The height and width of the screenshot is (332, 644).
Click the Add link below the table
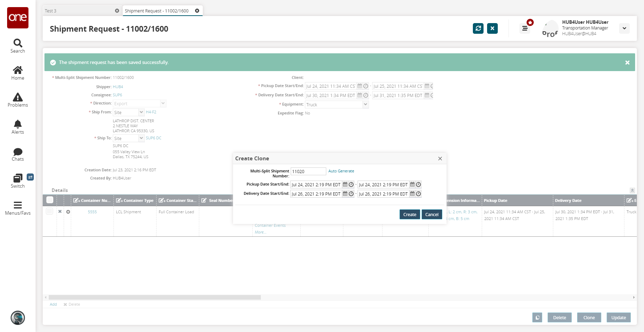click(x=53, y=304)
